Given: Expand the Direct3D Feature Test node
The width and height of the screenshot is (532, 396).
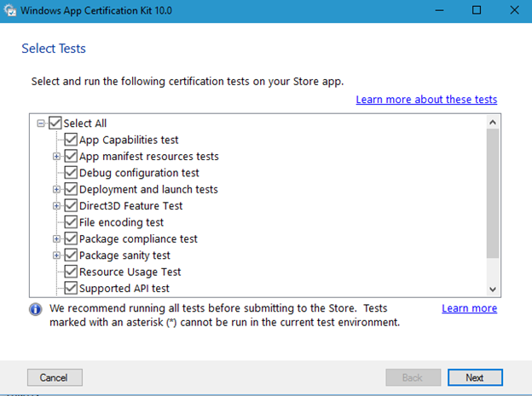Looking at the screenshot, I should (x=56, y=206).
